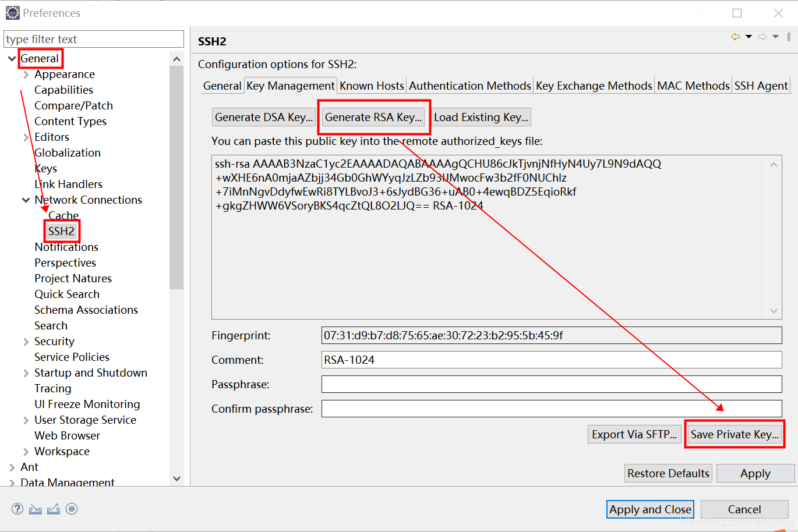Click the Eclipse Preferences window icon
This screenshot has width=798, height=532.
point(12,12)
